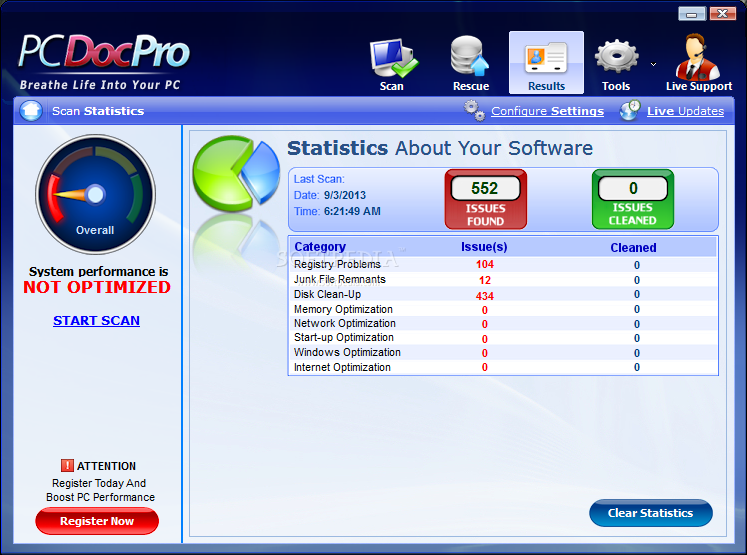Click the pie chart statistics icon
Screen dimensions: 747x555
click(x=236, y=174)
